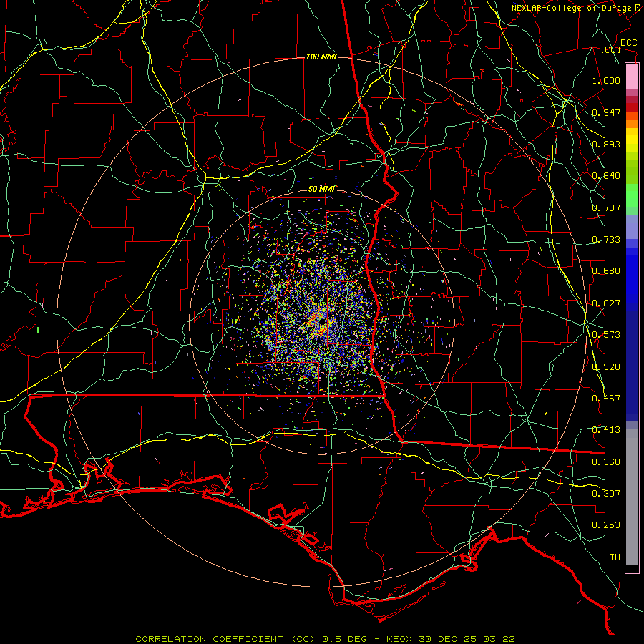Click the 0.627 scale value
This screenshot has width=644, height=644.
click(606, 303)
